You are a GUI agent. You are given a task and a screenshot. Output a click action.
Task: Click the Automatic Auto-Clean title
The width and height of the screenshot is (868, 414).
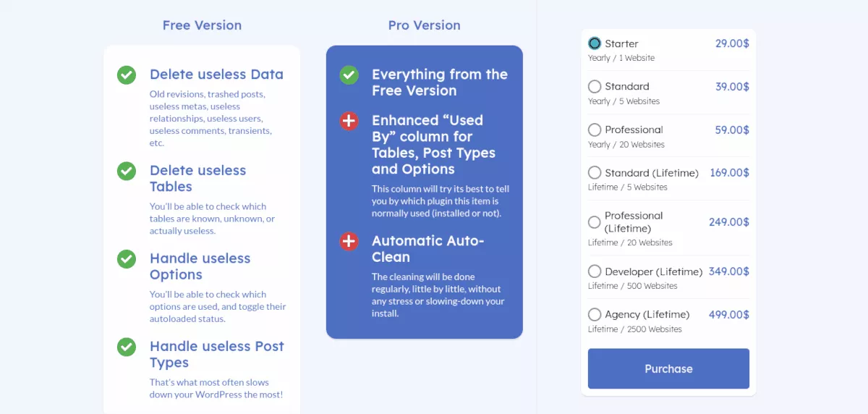pos(427,249)
